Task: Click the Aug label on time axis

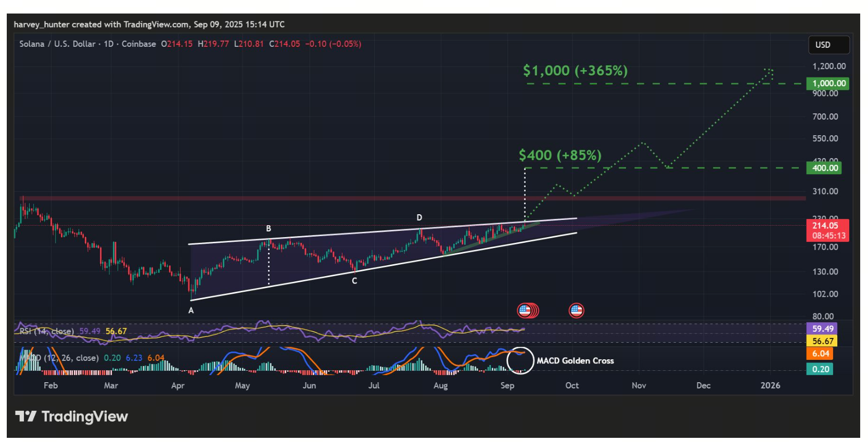Action: tap(440, 385)
